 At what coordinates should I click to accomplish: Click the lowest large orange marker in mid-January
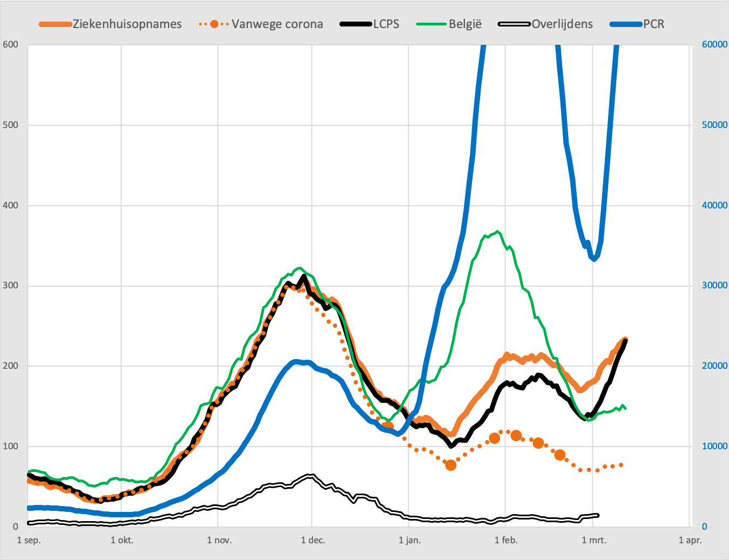point(451,465)
